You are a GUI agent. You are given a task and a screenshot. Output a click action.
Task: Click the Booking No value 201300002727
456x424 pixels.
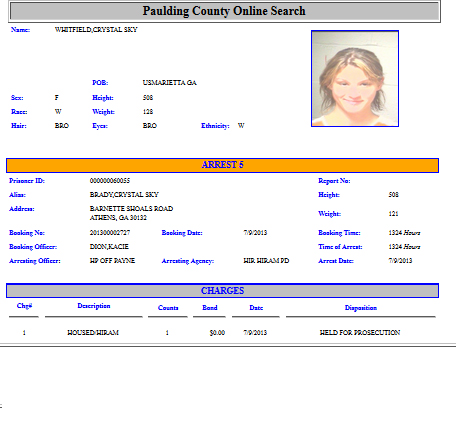click(x=110, y=233)
